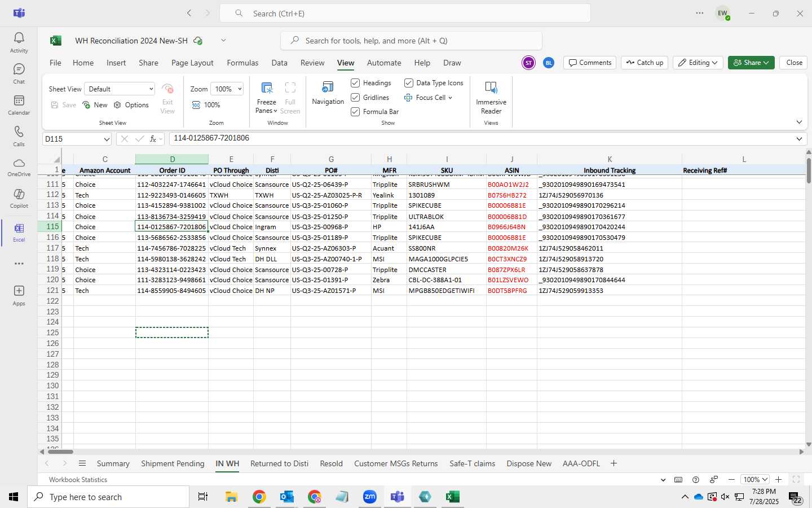Open the Summary sheet tab
The width and height of the screenshot is (812, 508).
pos(113,463)
